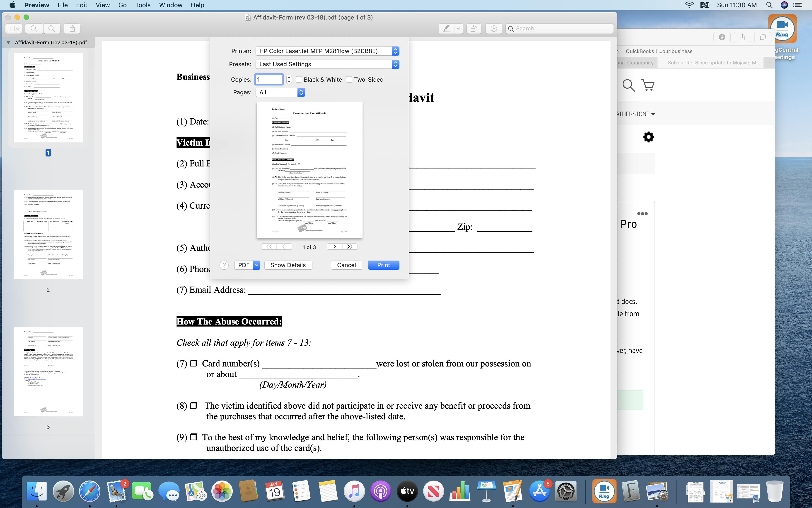The height and width of the screenshot is (508, 812).
Task: Click the Preview zoom in magnifier
Action: (x=52, y=29)
